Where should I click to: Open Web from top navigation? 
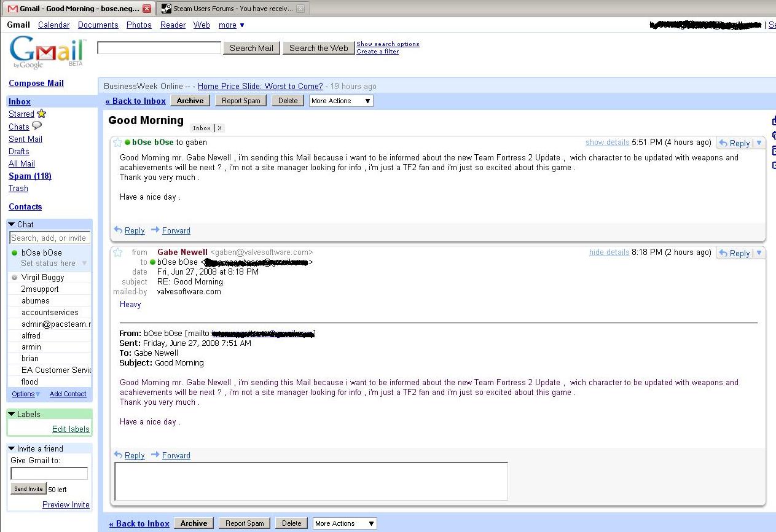[x=202, y=25]
